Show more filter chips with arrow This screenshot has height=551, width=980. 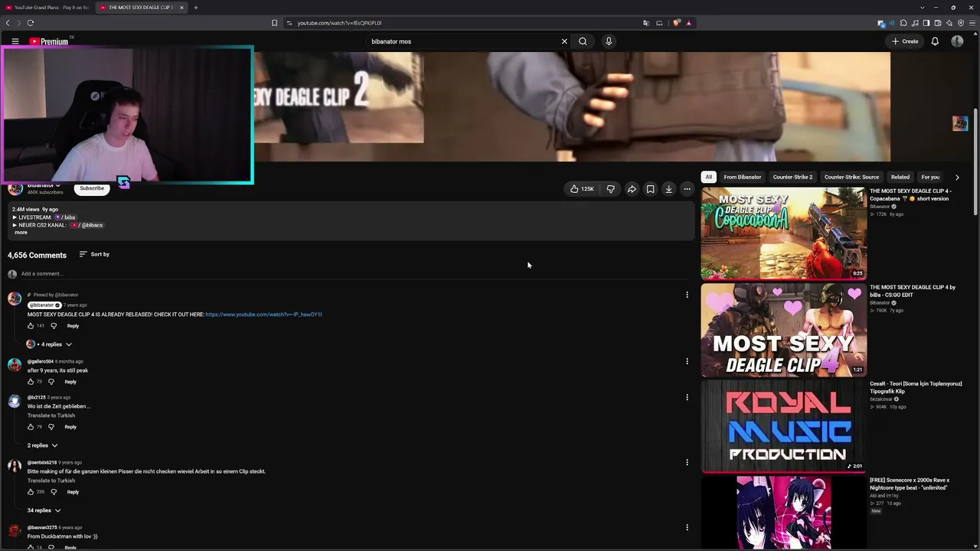click(957, 178)
